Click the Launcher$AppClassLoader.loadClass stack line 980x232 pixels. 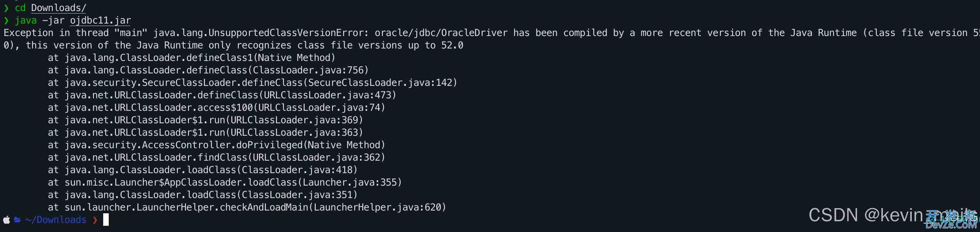click(225, 182)
